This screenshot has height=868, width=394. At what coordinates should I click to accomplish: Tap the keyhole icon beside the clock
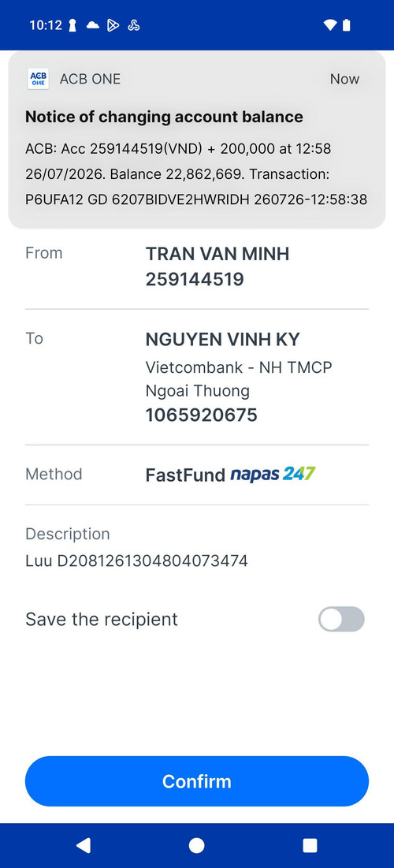pyautogui.click(x=72, y=25)
